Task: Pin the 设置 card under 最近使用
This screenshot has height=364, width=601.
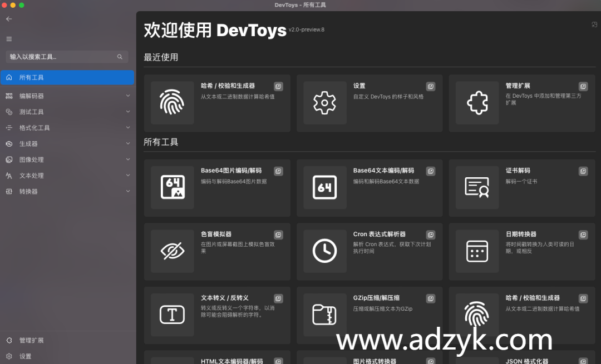Action: (x=430, y=86)
